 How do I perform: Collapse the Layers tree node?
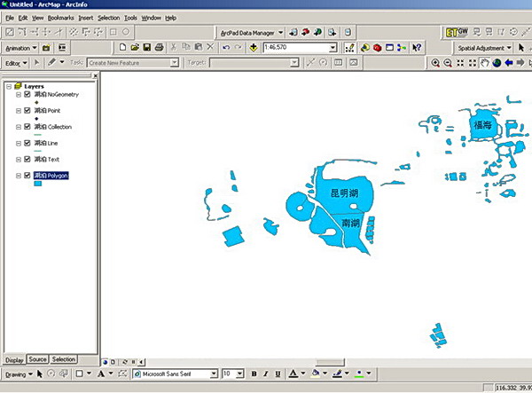coord(8,86)
